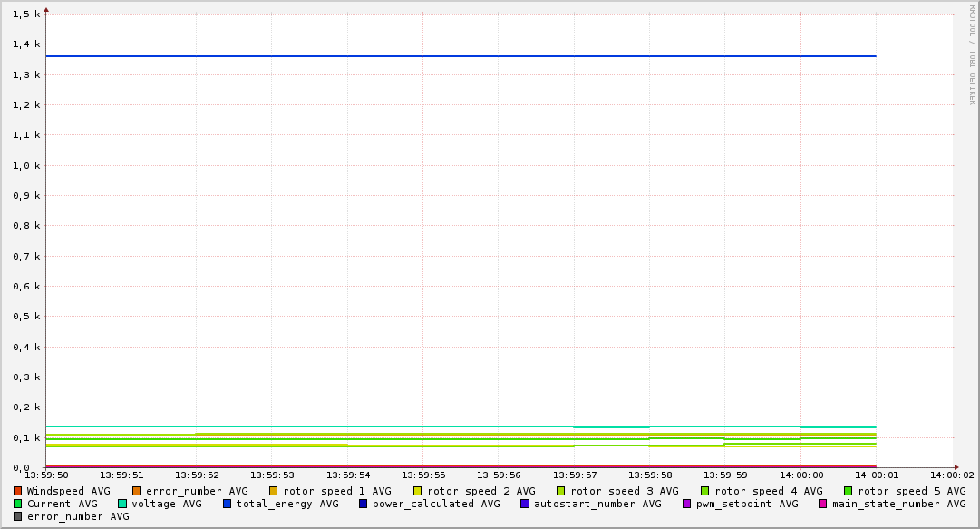Screen dimensions: 980x529
Task: Click the 13:59:55 time axis label
Action: click(422, 475)
